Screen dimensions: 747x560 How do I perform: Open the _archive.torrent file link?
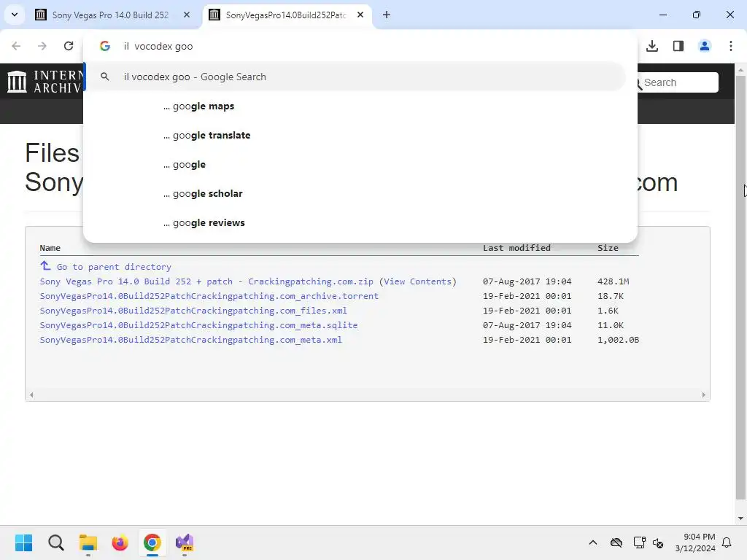(x=209, y=296)
